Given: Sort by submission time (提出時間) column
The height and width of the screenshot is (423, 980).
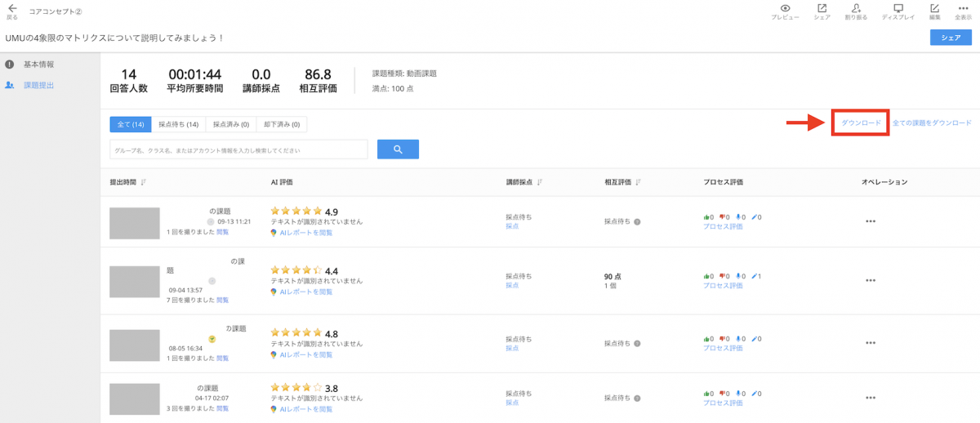Looking at the screenshot, I should (144, 182).
